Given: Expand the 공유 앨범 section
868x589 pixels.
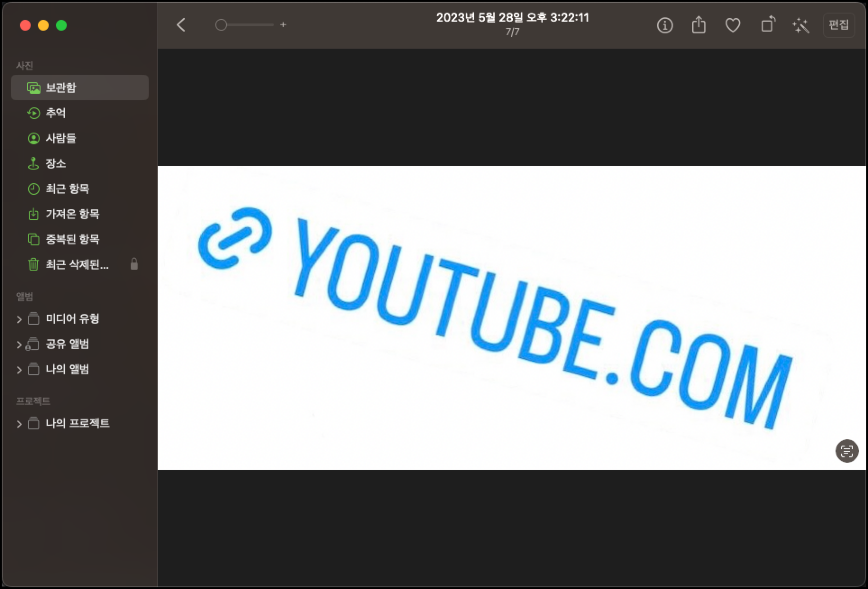Looking at the screenshot, I should [x=19, y=345].
